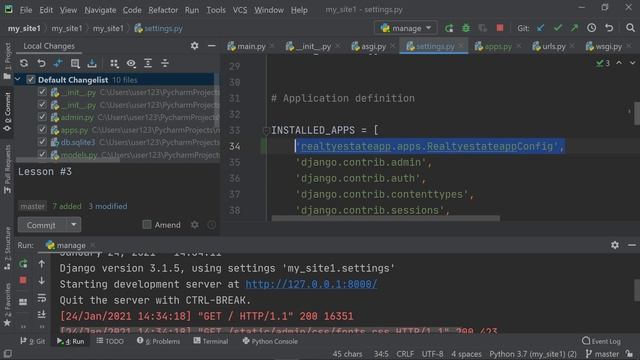Click the red Stop icon in Run panel
Screen dimensions: 640x360
[23, 280]
